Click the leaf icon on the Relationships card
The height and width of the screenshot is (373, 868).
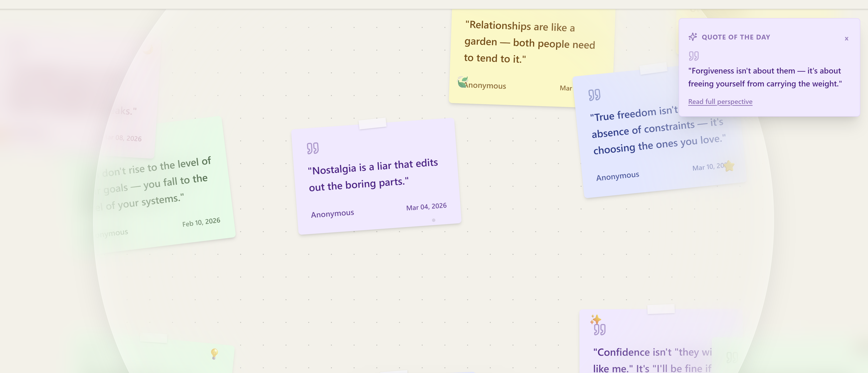462,82
